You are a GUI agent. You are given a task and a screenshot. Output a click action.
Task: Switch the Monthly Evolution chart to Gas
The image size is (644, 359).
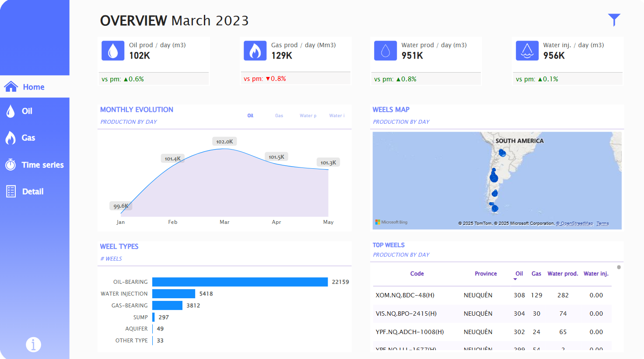pos(279,115)
